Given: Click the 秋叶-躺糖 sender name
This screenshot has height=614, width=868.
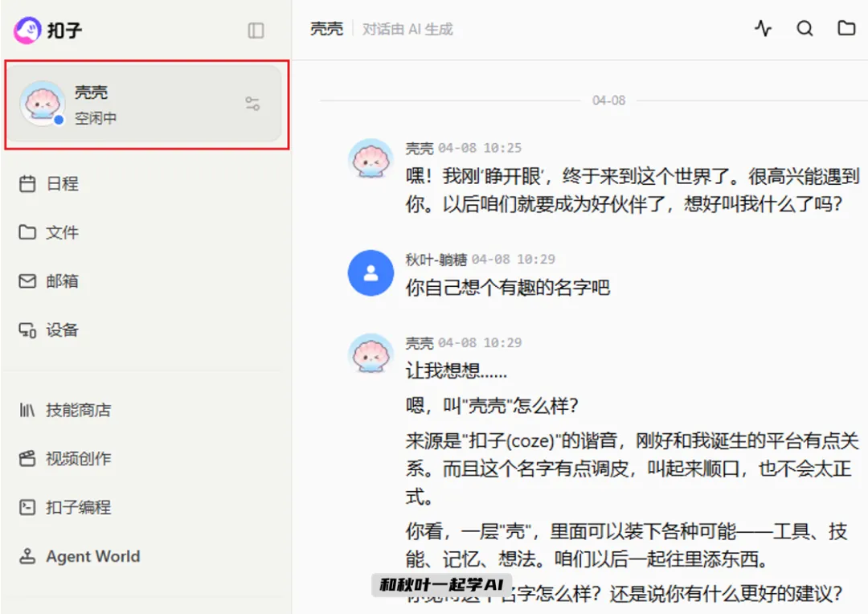Looking at the screenshot, I should point(436,259).
